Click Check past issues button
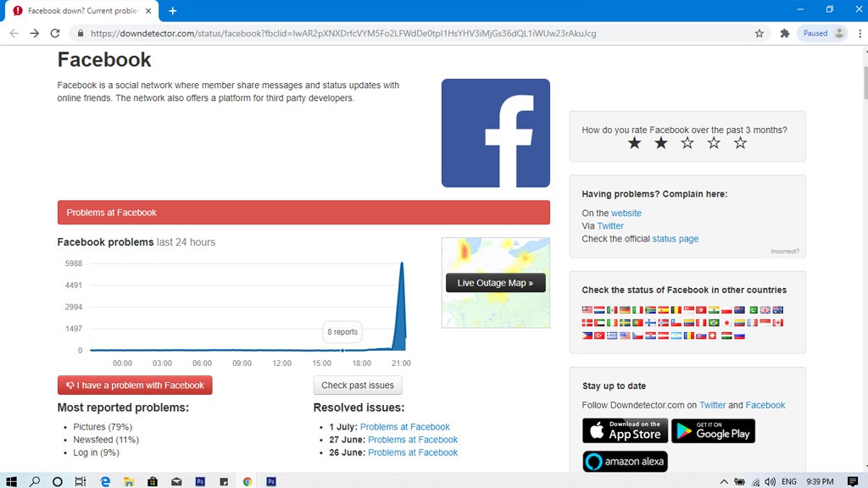This screenshot has height=488, width=868. [x=358, y=385]
